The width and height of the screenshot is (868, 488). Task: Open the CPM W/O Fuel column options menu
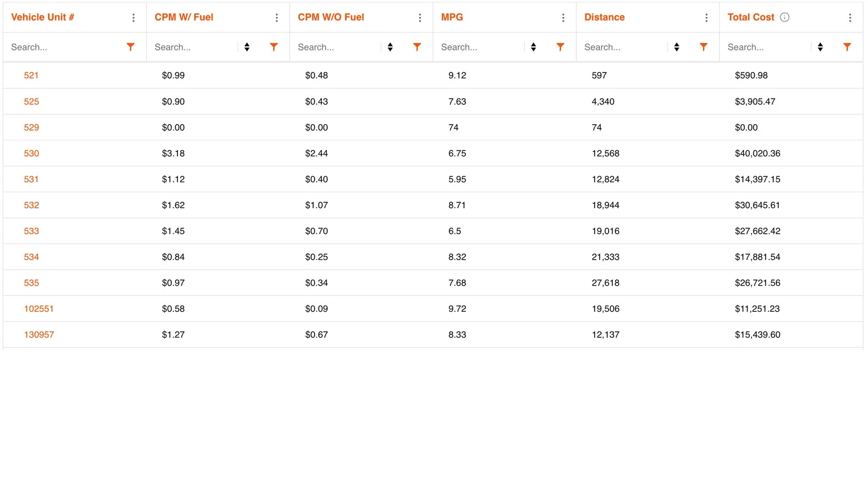coord(420,18)
